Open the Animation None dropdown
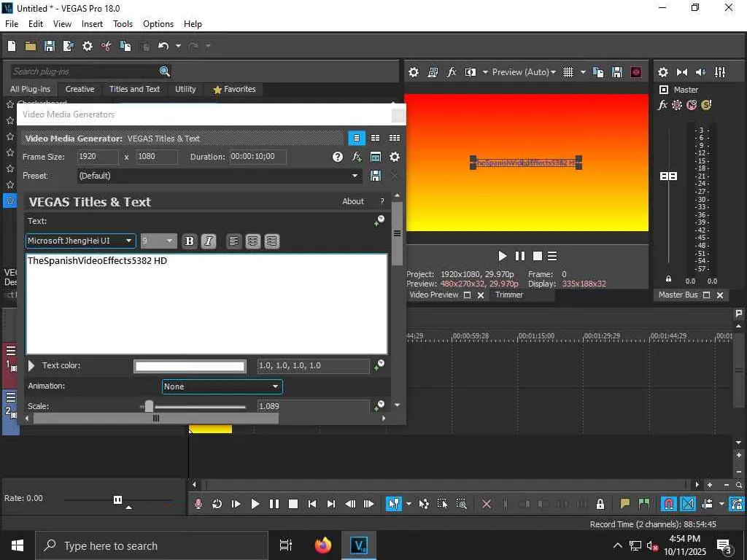 pyautogui.click(x=222, y=386)
